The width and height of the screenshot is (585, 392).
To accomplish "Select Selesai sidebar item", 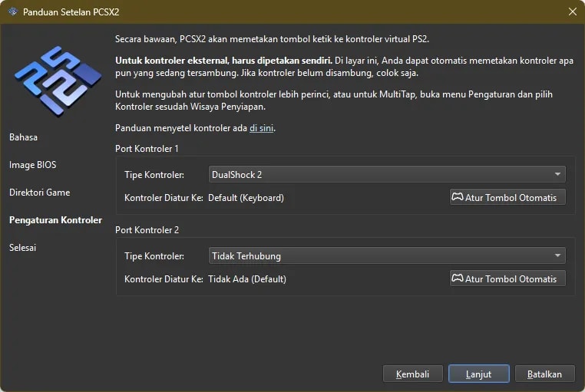I will point(23,248).
